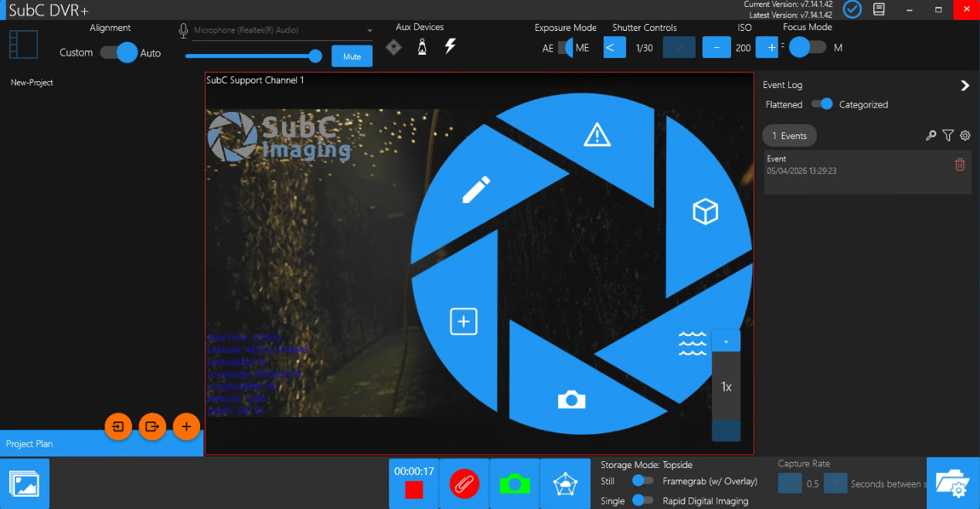Screen dimensions: 980x509
Task: Click water waves segment in radial menu
Action: pos(692,342)
